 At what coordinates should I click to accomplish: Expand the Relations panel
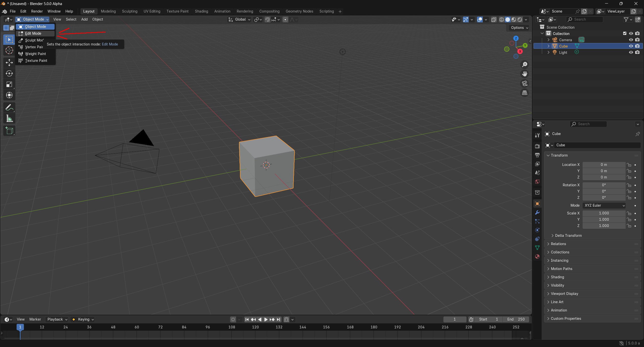(558, 244)
